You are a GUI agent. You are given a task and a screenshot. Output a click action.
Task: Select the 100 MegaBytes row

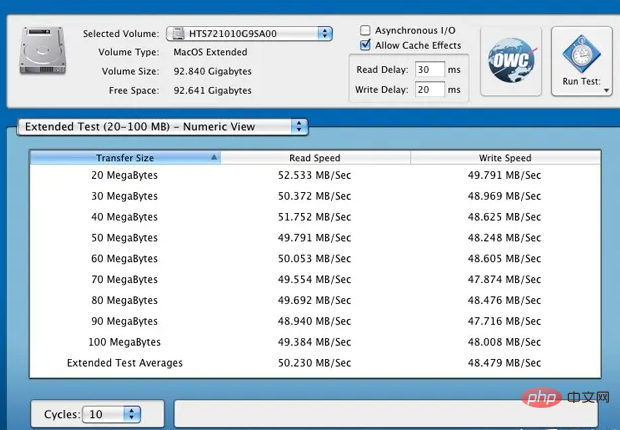pos(315,344)
